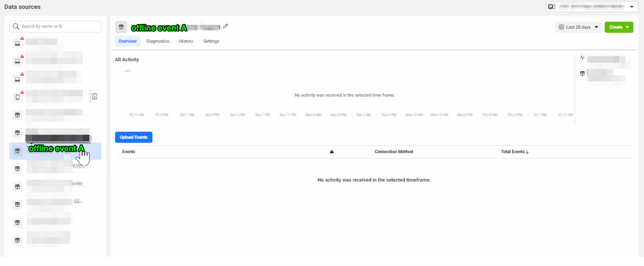Open the business account selector dropdown
644x266 pixels.
591,7
